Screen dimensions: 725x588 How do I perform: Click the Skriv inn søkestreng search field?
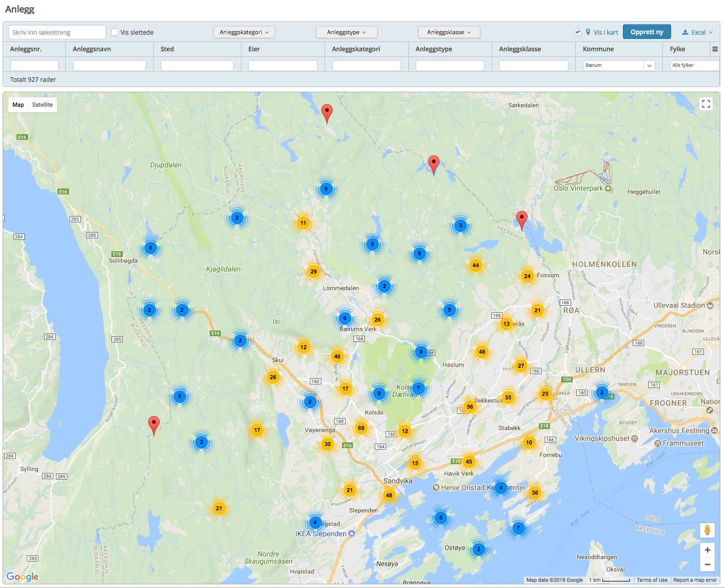click(x=56, y=32)
